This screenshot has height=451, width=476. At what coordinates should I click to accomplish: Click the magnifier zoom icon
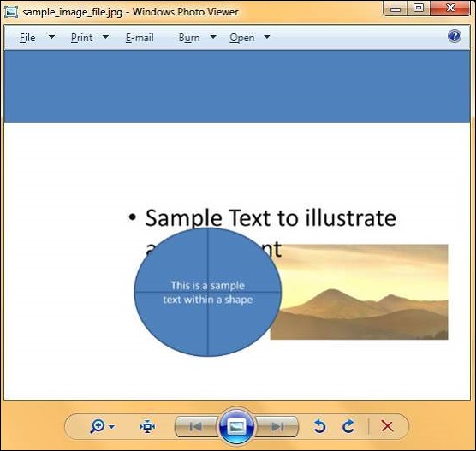(x=98, y=426)
